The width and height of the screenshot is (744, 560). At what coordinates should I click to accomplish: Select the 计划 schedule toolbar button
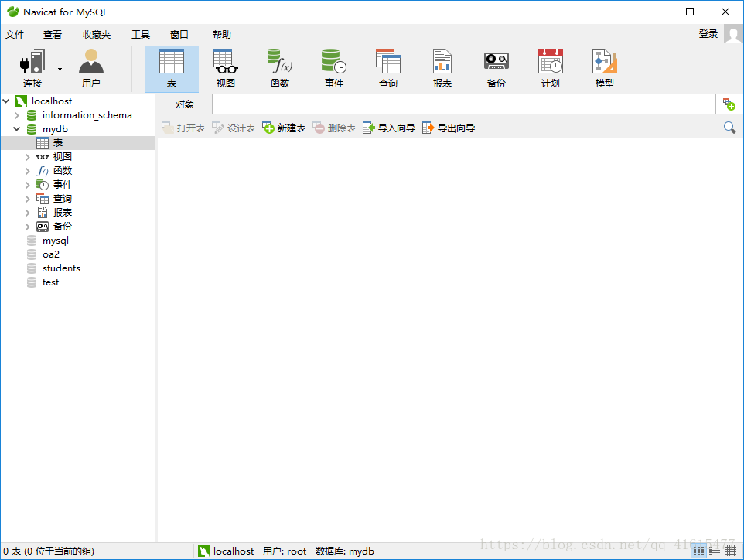[x=551, y=69]
